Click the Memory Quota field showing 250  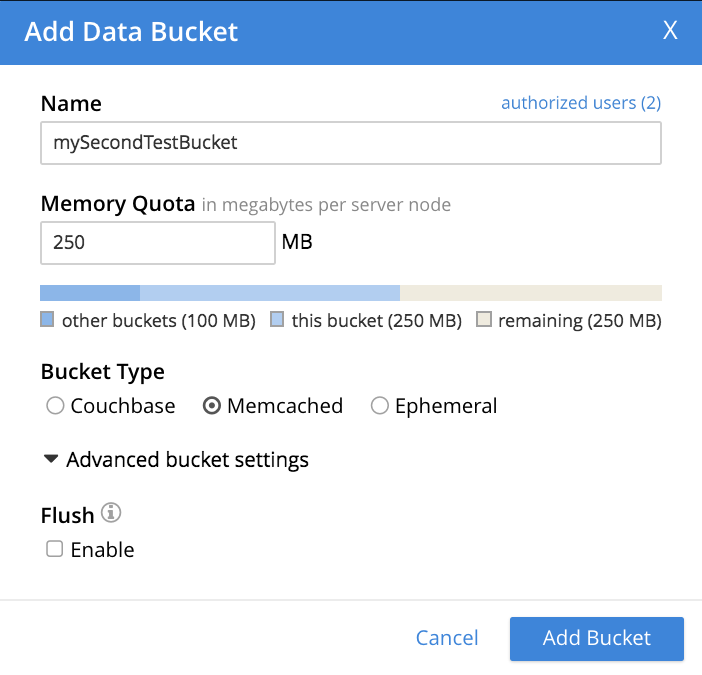coord(157,243)
